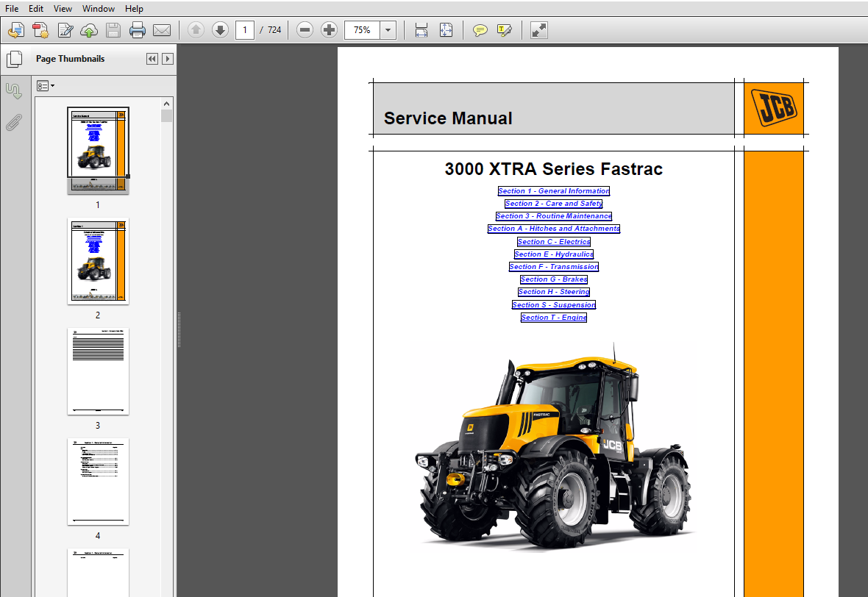Add a sticky note comment
Image resolution: width=868 pixels, height=597 pixels.
(480, 30)
